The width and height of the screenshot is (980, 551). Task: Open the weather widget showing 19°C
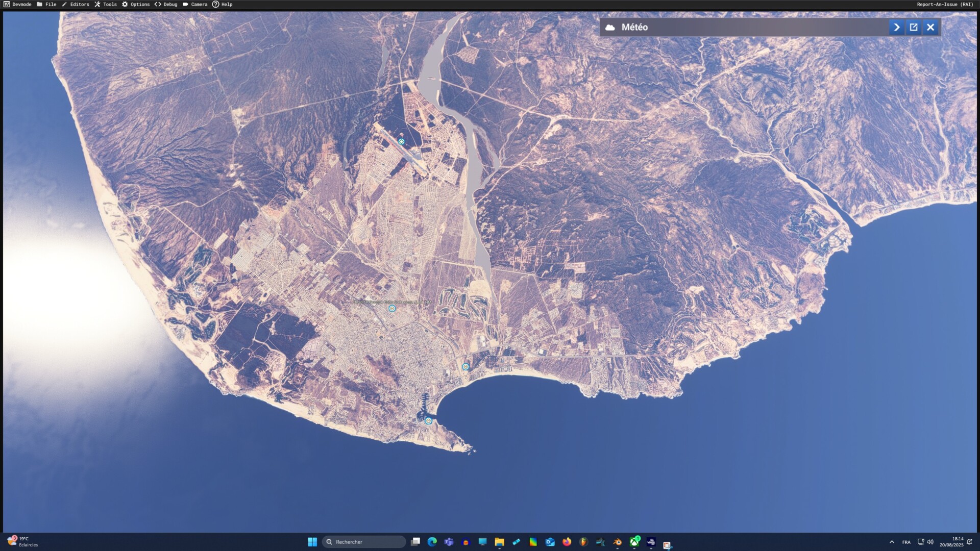[22, 542]
